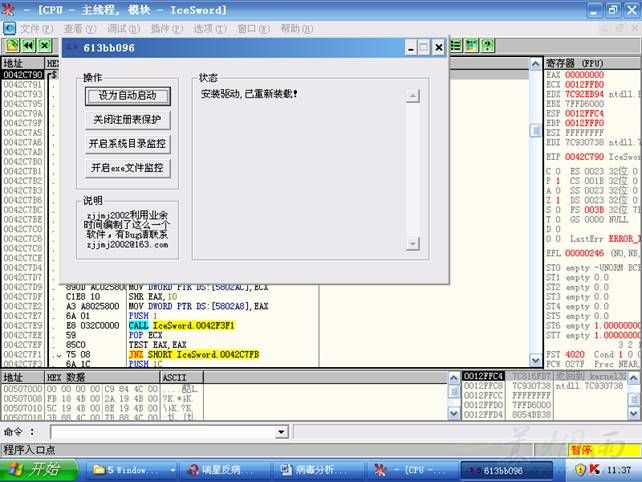Select the JNZ SHORT IceSword.0042C7FB line

[194, 354]
